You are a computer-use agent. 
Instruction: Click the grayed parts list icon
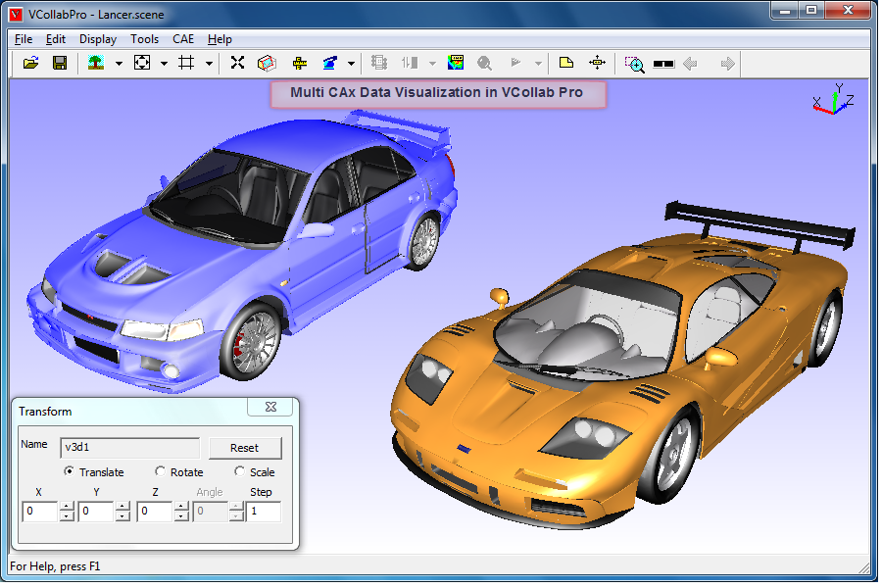click(x=379, y=63)
